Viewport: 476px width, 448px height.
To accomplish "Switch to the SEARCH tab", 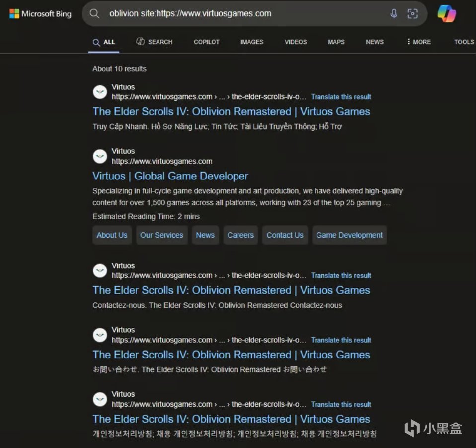I will coord(154,42).
